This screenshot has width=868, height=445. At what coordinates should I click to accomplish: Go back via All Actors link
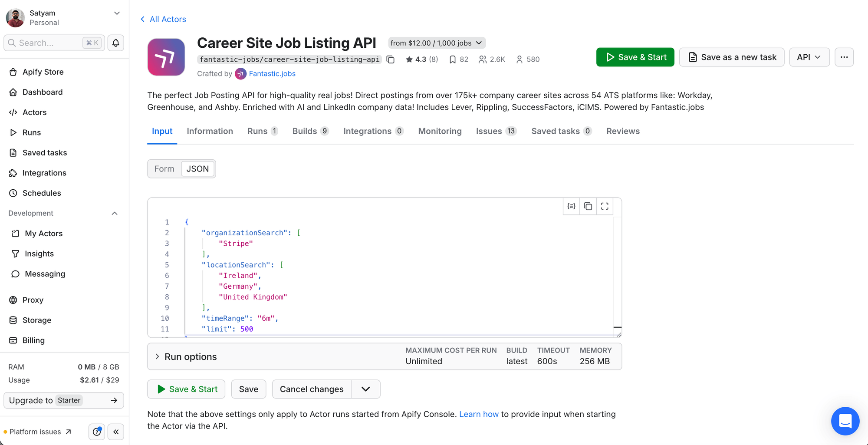click(163, 19)
